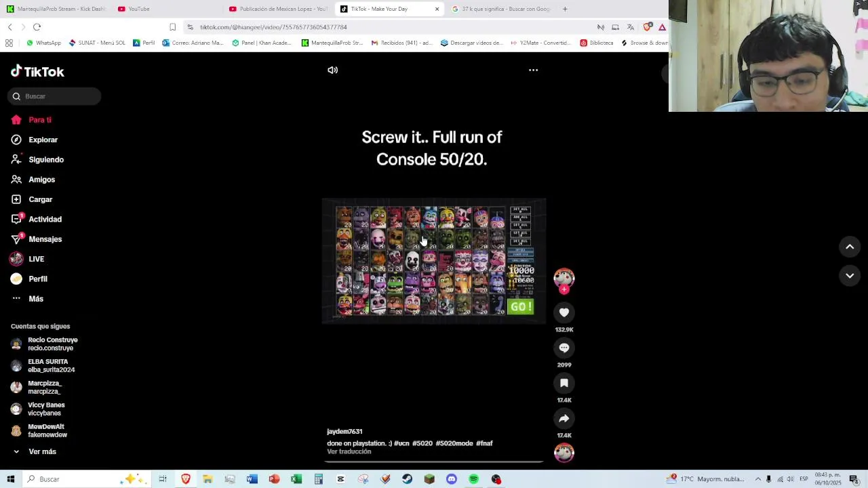
Task: Open Discord from taskbar
Action: (x=452, y=479)
